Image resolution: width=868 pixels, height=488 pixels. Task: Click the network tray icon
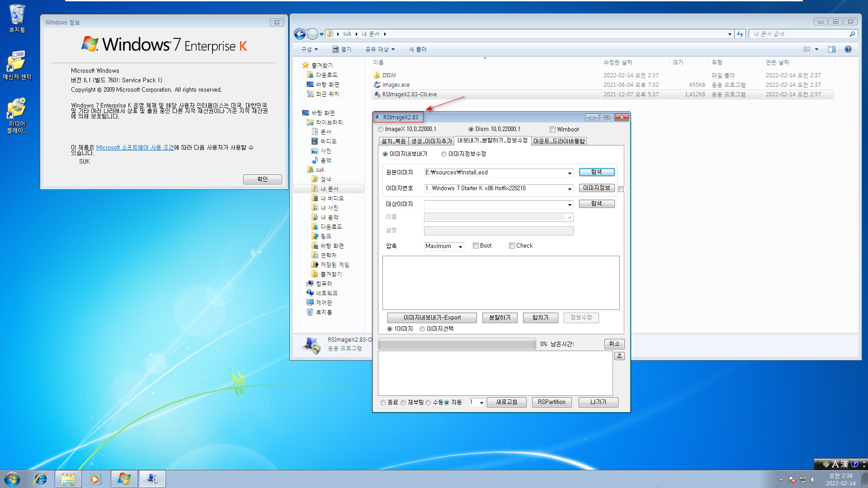click(x=803, y=479)
